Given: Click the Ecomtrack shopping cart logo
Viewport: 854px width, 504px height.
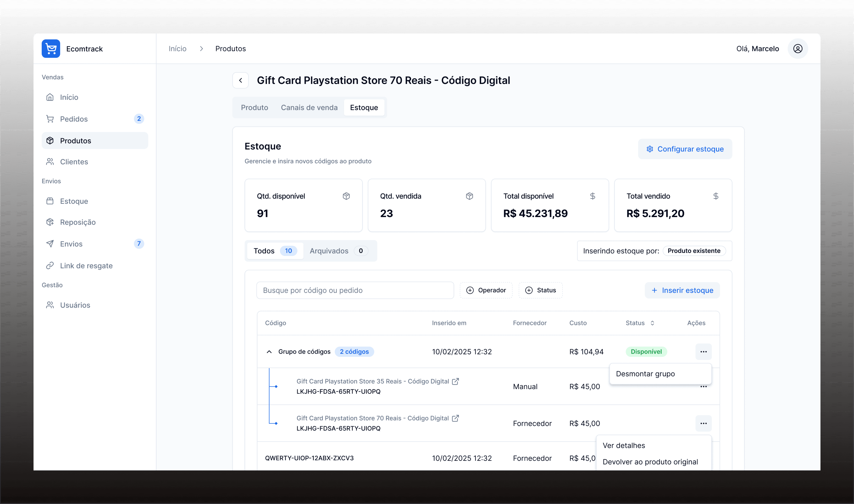Looking at the screenshot, I should 51,49.
